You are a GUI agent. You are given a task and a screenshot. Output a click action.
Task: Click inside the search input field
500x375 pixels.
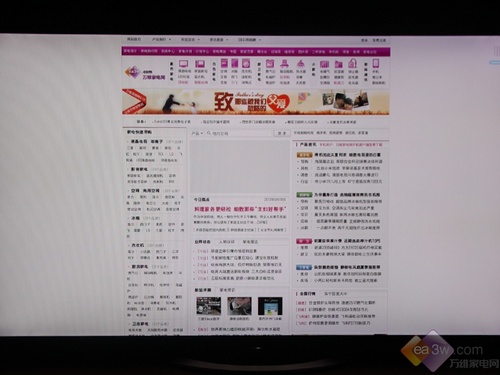(x=239, y=133)
